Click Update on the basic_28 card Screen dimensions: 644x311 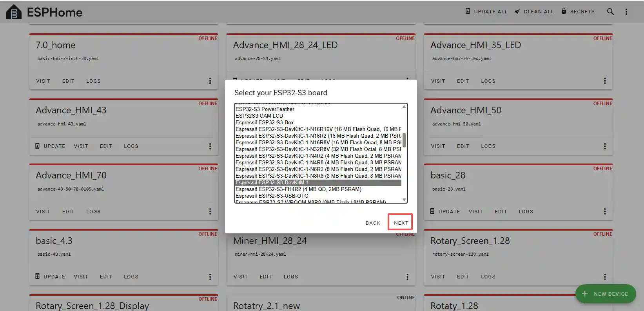(x=445, y=211)
